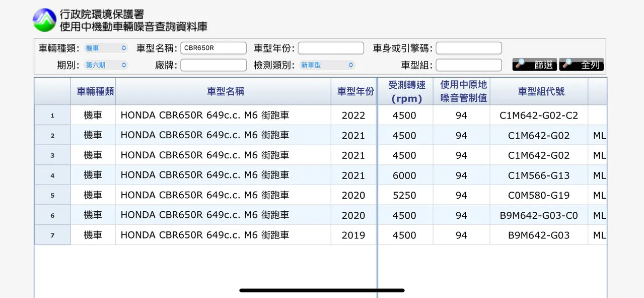Click the 4500 rpm cell in row 7
Screen dimensions: 644x298
coord(404,235)
